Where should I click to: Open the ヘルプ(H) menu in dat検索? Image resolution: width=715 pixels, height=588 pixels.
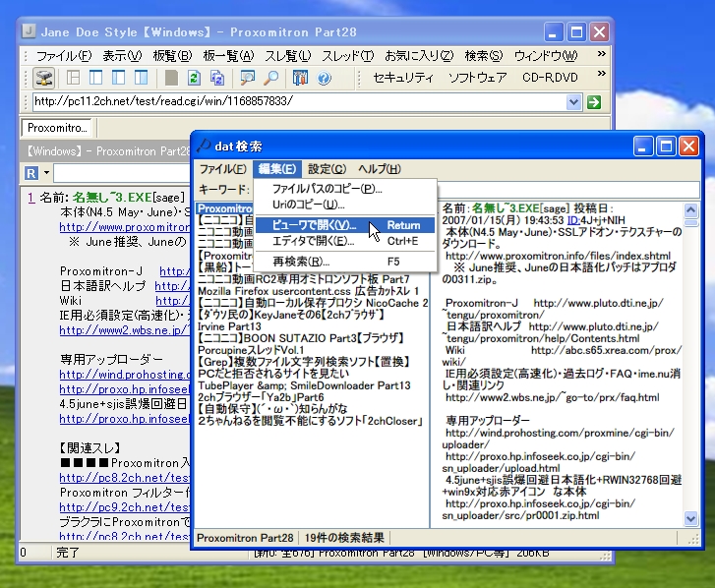coord(380,169)
